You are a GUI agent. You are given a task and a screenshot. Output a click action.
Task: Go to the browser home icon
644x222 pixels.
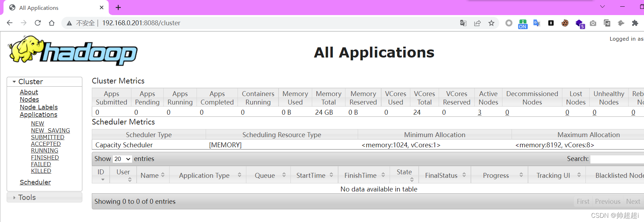(x=52, y=23)
